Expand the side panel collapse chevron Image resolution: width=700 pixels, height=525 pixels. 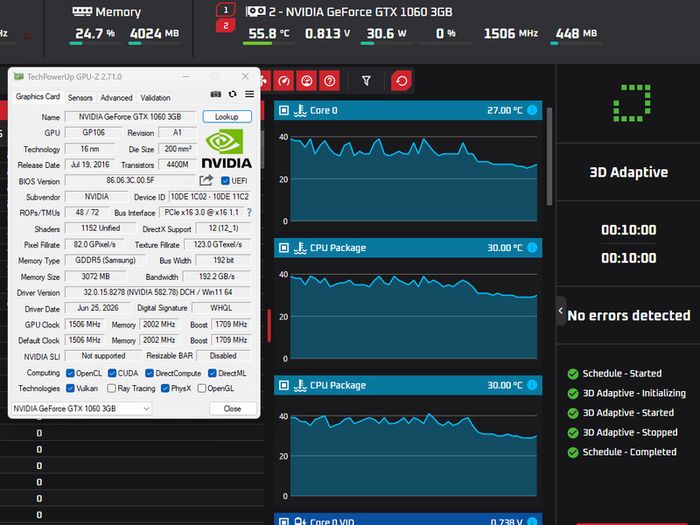click(561, 311)
